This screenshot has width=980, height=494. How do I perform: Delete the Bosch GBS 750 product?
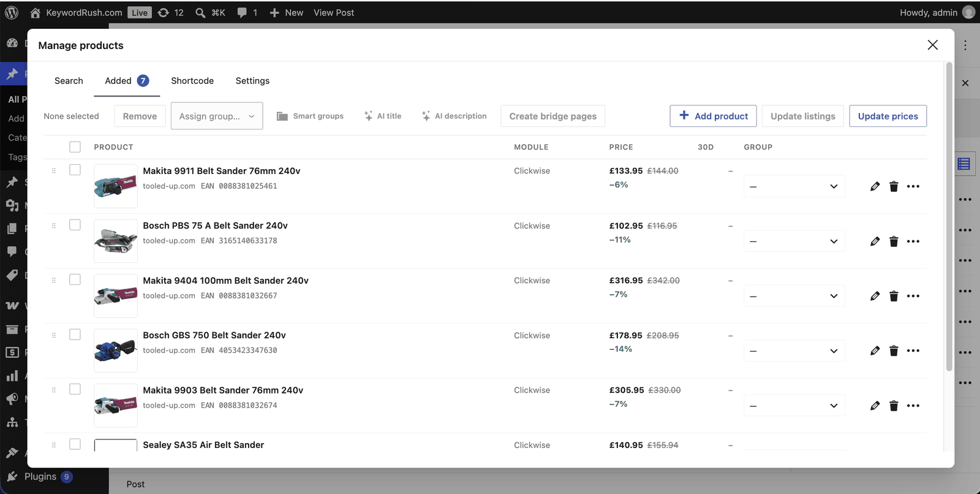(894, 351)
